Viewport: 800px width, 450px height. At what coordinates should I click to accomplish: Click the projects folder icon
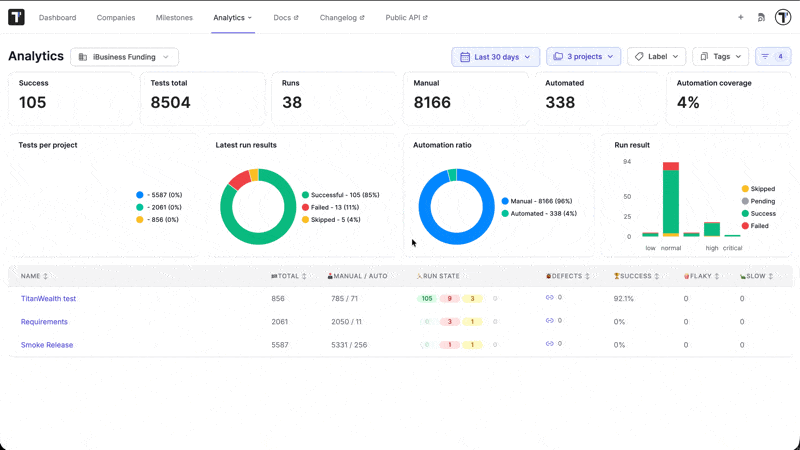558,57
